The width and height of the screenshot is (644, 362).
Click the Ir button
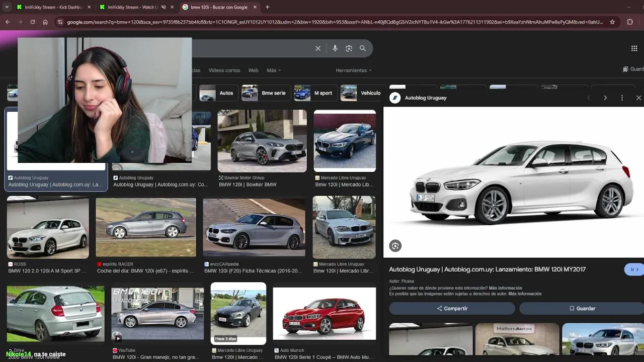pos(634,269)
